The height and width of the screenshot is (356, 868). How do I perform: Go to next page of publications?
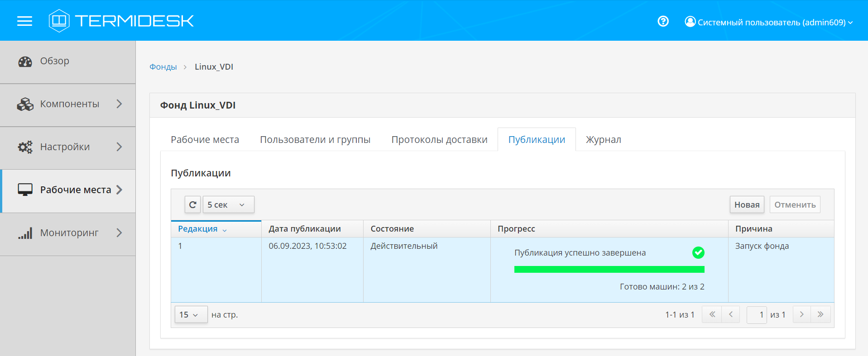[801, 314]
